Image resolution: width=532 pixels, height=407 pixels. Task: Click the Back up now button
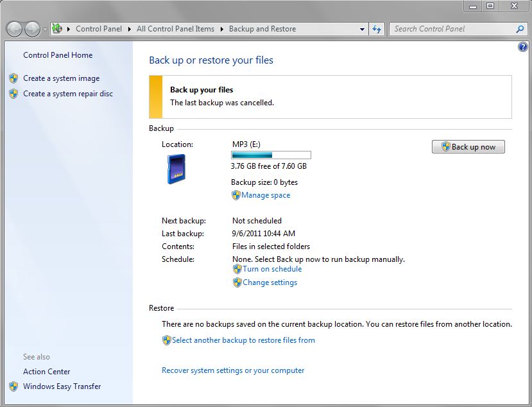pyautogui.click(x=468, y=146)
